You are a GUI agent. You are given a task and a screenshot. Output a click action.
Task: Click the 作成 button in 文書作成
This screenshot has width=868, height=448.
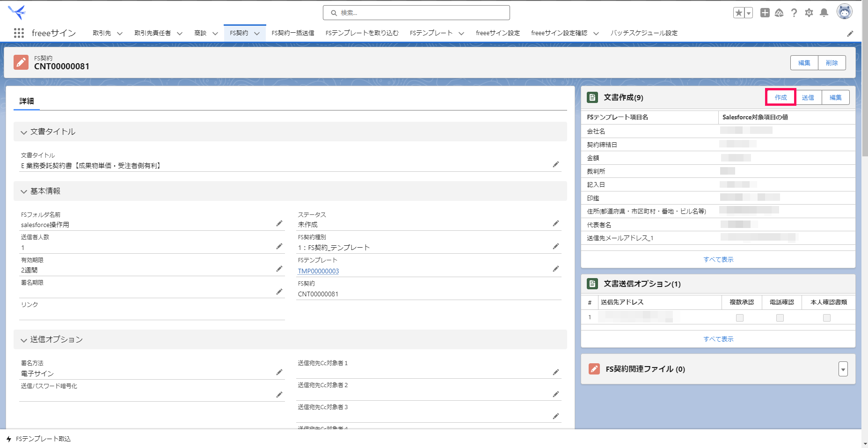click(781, 97)
